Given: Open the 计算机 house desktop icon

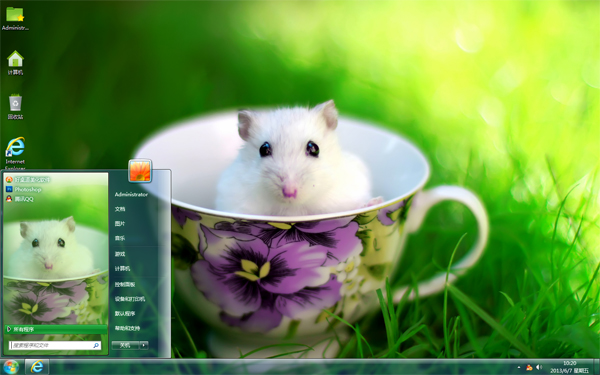Looking at the screenshot, I should click(15, 62).
